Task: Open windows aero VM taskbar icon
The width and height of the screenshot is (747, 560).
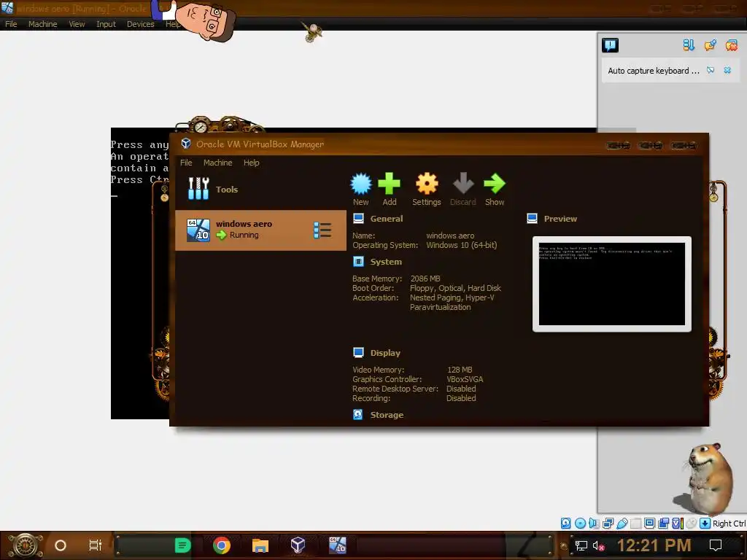Action: (337, 545)
